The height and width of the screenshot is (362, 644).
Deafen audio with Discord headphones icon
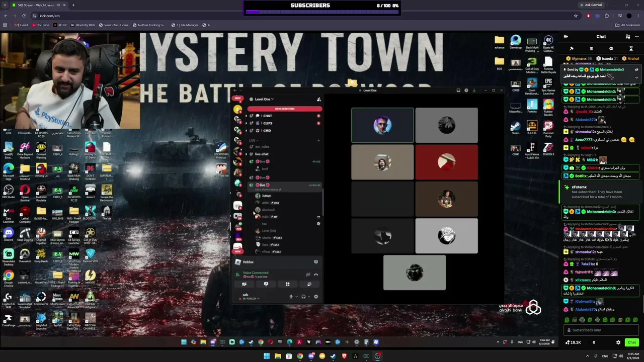[x=303, y=297]
